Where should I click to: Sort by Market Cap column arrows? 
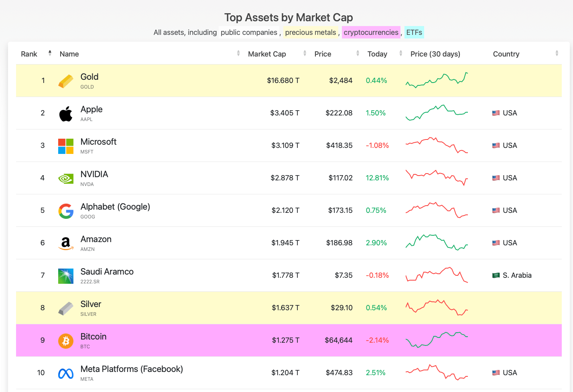tap(305, 53)
